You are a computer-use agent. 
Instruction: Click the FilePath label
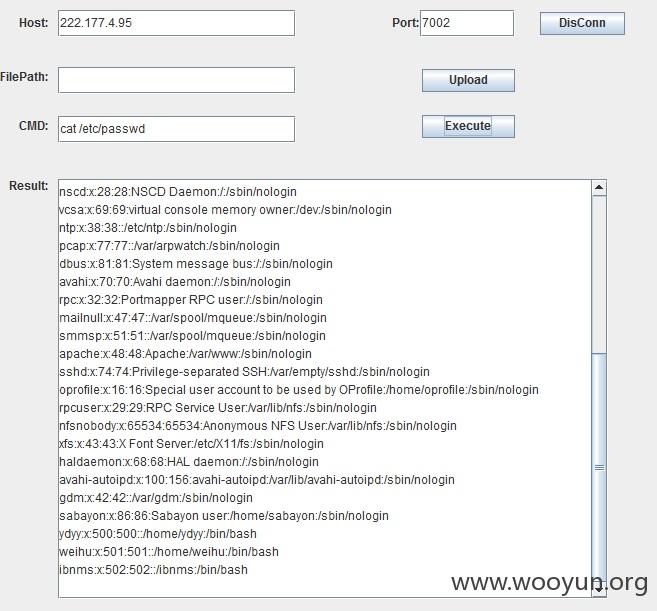coord(24,77)
